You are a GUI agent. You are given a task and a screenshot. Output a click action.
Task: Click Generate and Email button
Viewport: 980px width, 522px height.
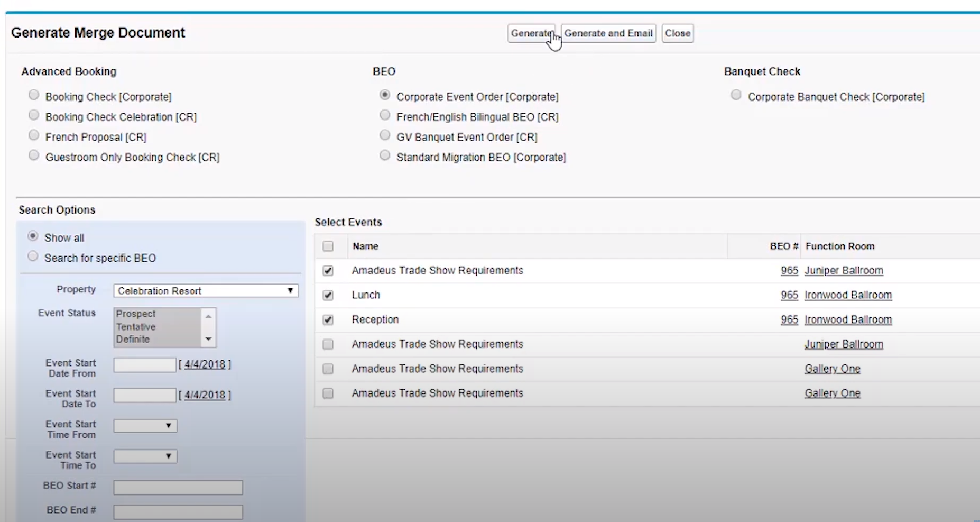tap(608, 33)
